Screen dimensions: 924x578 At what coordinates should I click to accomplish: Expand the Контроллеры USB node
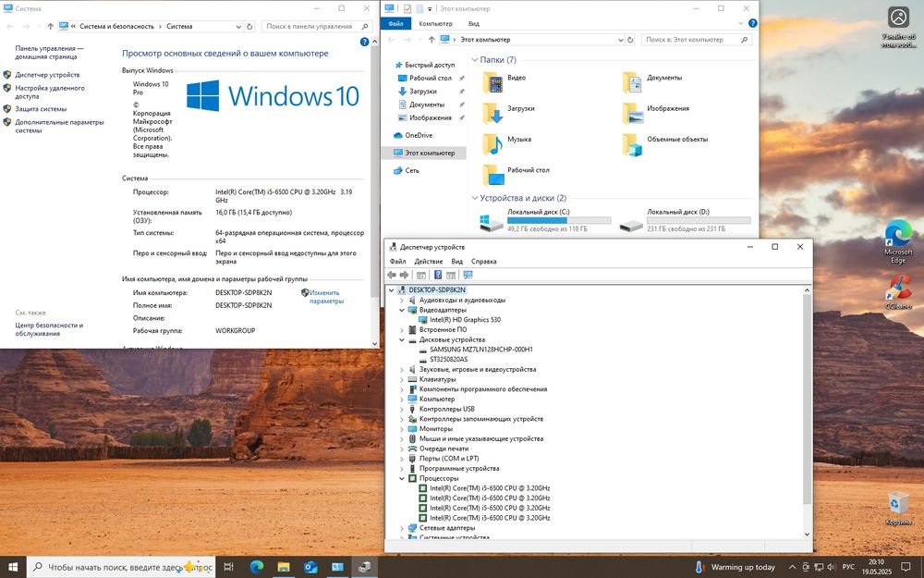403,409
